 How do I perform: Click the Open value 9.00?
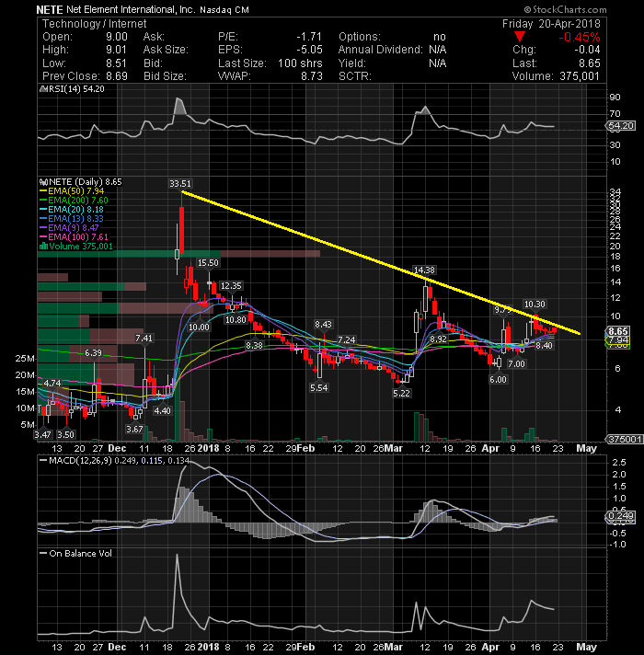click(117, 37)
